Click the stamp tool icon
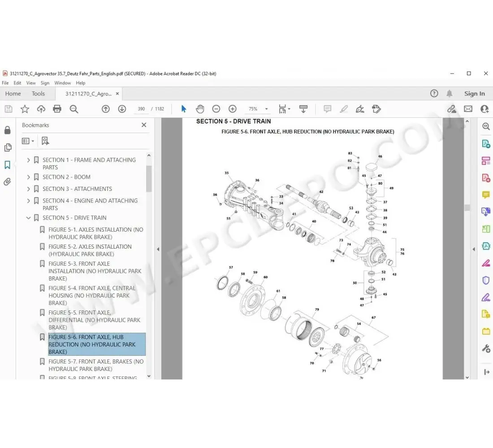Viewport: 493px width, 448px height. [376, 109]
